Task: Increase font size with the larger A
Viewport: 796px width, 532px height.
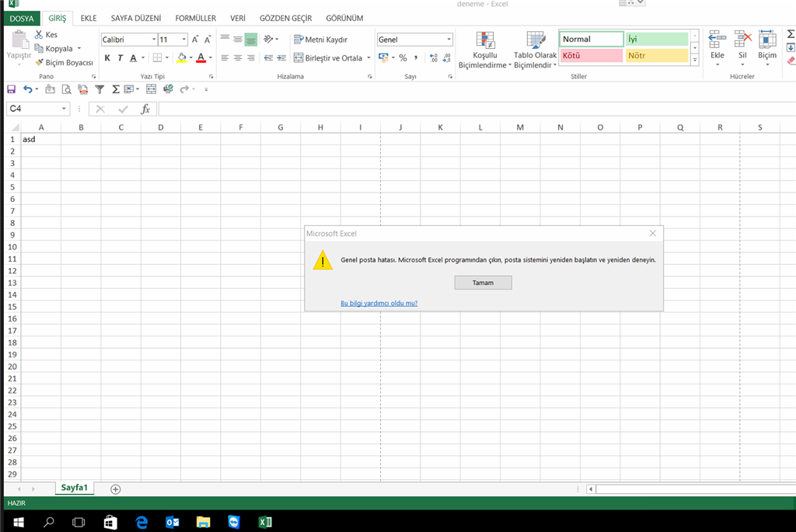Action: pos(195,40)
